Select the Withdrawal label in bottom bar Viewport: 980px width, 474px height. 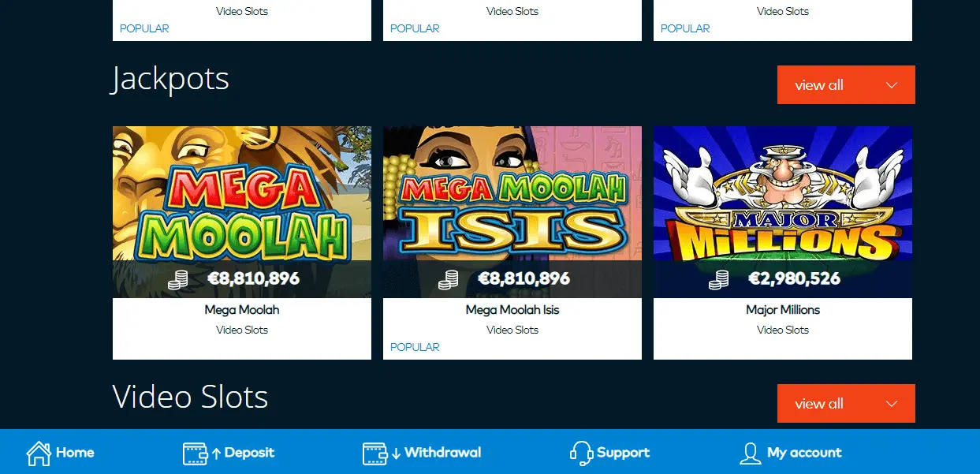click(x=442, y=453)
